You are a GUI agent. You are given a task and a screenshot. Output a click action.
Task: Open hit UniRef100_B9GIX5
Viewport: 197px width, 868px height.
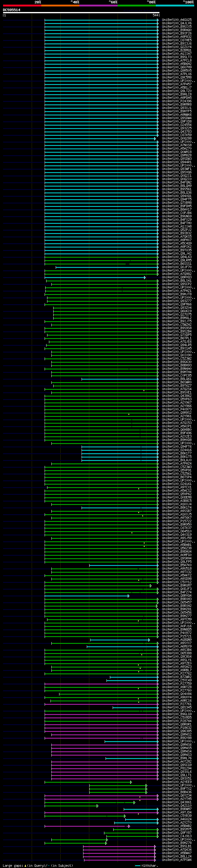pos(177,26)
